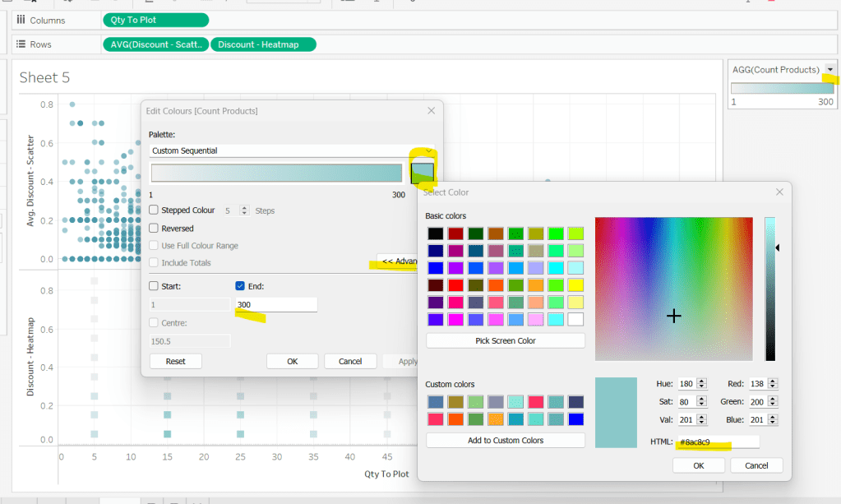The width and height of the screenshot is (841, 504).
Task: Increase Hue value with stepper arrow
Action: pyautogui.click(x=701, y=381)
